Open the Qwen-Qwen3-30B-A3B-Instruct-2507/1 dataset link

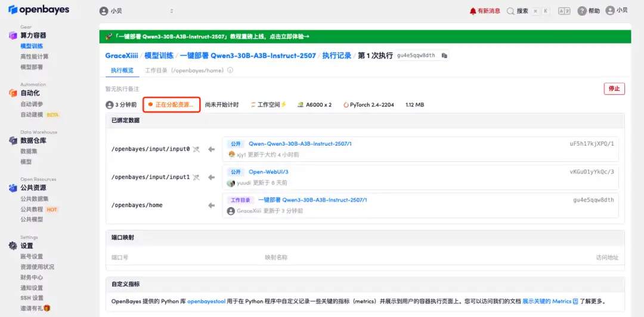(x=300, y=143)
